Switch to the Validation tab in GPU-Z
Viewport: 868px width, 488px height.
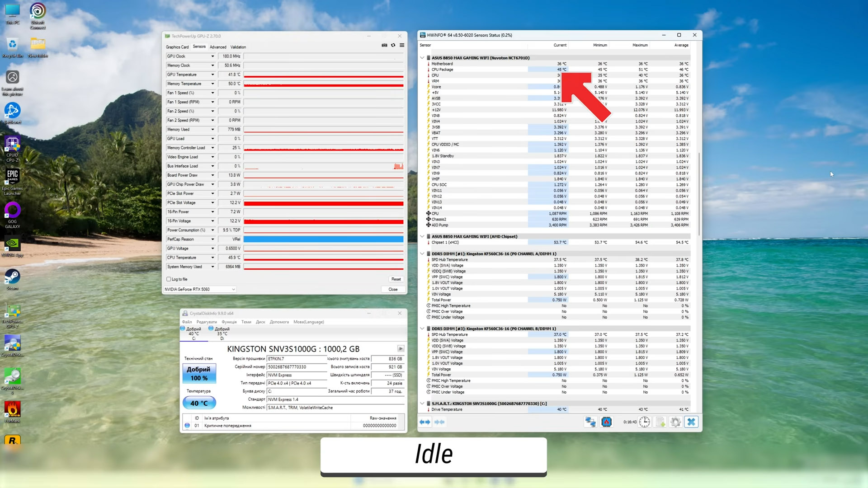[238, 47]
